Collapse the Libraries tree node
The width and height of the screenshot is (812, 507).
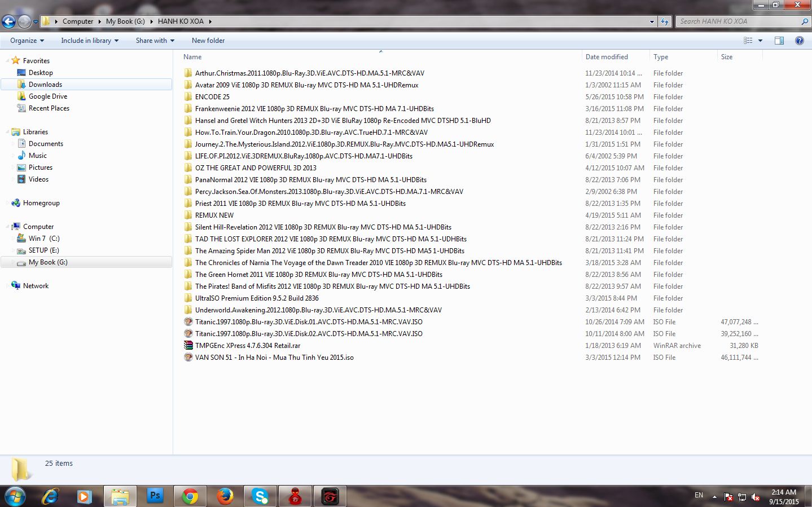pos(8,132)
